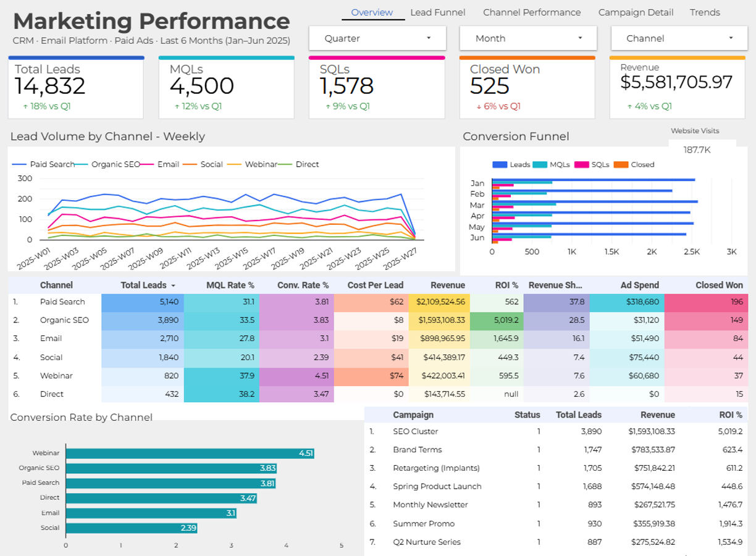
Task: Select the Closed Won 525 scorecard
Action: click(x=527, y=88)
